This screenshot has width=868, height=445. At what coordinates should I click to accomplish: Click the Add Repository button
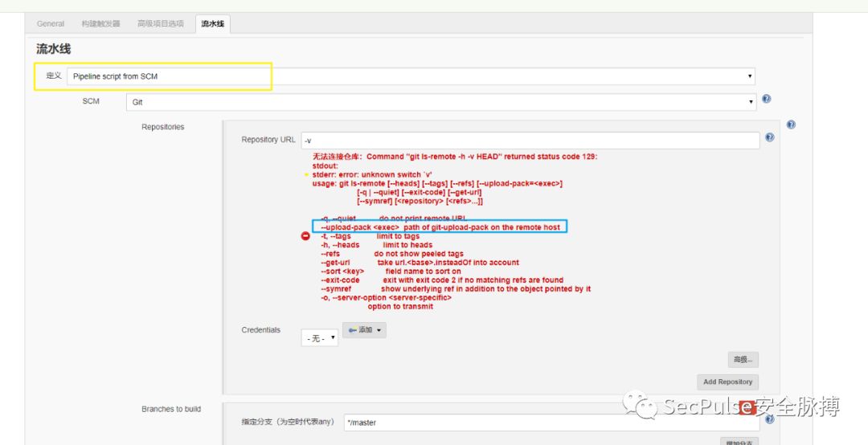(x=727, y=382)
